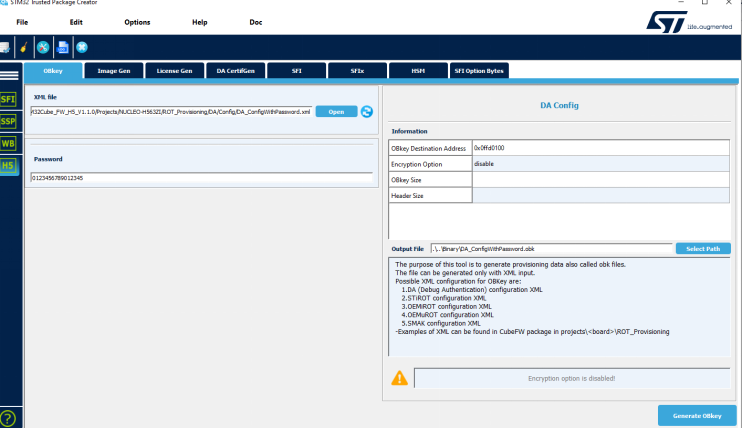This screenshot has width=742, height=428.
Task: Switch to the HSM tab
Action: pos(418,71)
